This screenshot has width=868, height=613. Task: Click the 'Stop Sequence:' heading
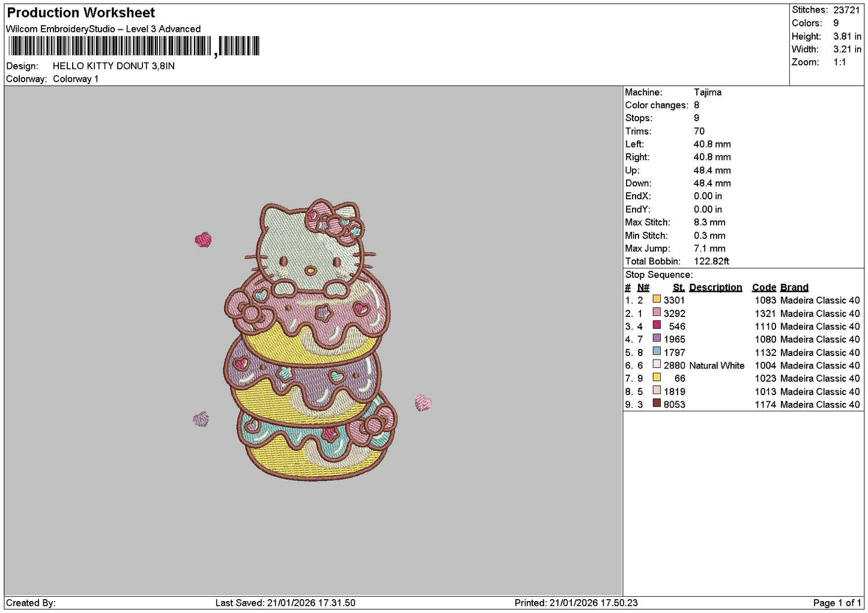click(659, 274)
